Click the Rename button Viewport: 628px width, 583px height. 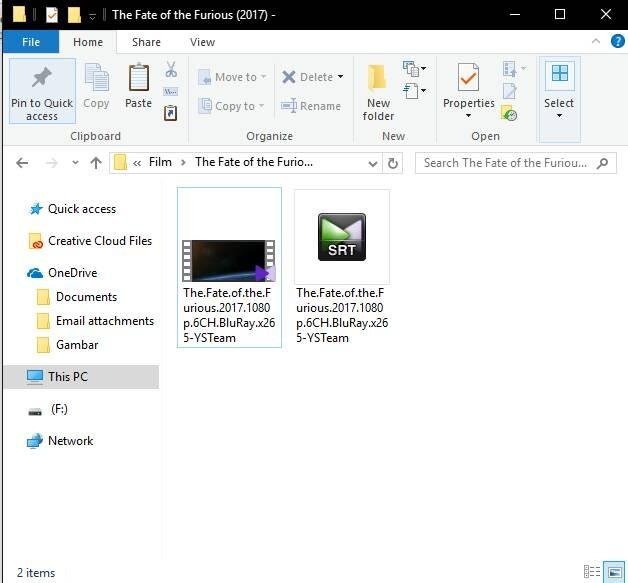coord(311,106)
